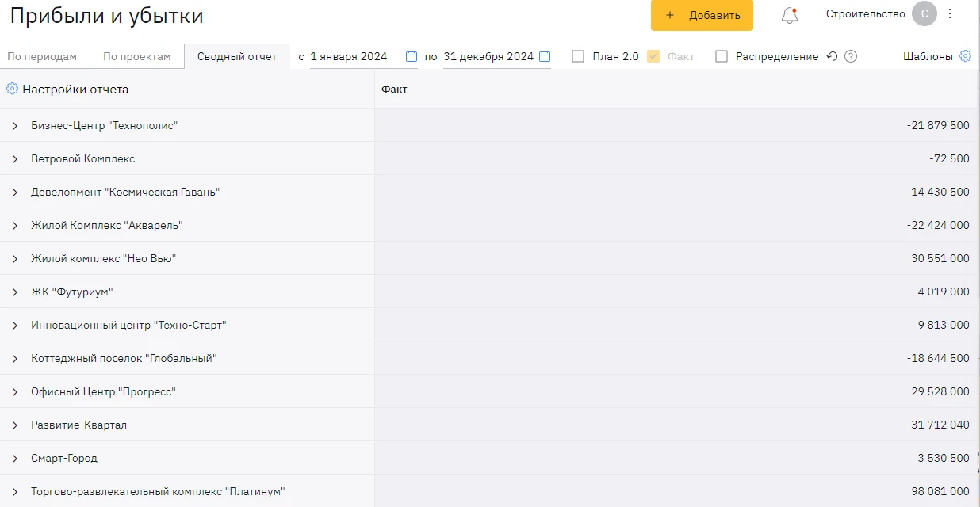Click the Прибыли и убытки page title
The height and width of the screenshot is (507, 980).
(106, 16)
